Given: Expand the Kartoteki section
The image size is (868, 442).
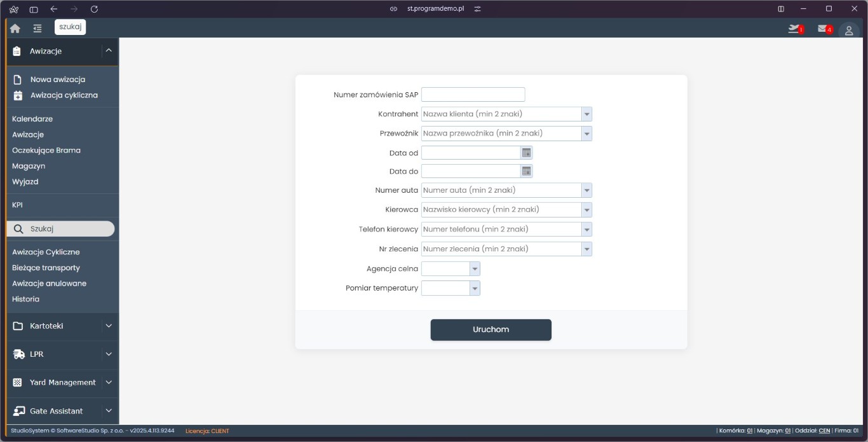Looking at the screenshot, I should tap(109, 326).
